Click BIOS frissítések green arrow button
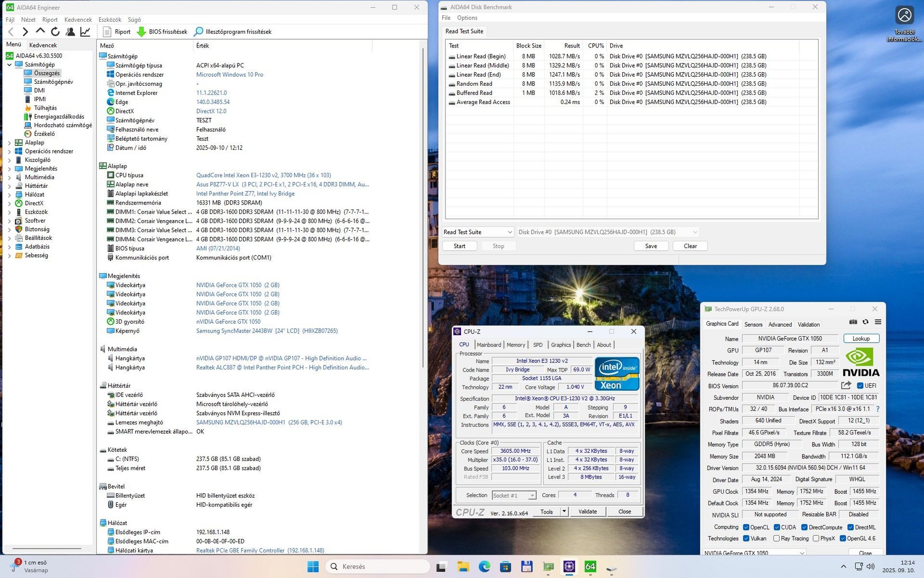924x578 pixels. [x=162, y=32]
